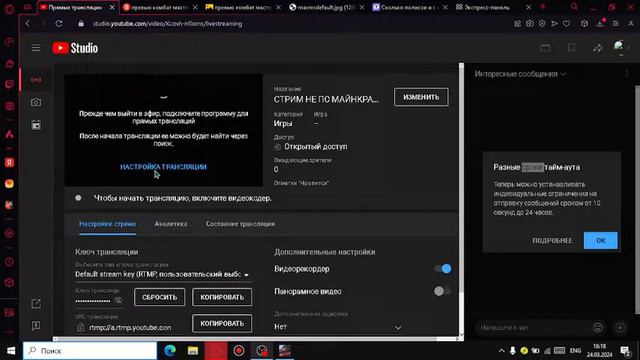Click the feedback icon in left sidebar
This screenshot has width=640, height=360.
(x=36, y=326)
